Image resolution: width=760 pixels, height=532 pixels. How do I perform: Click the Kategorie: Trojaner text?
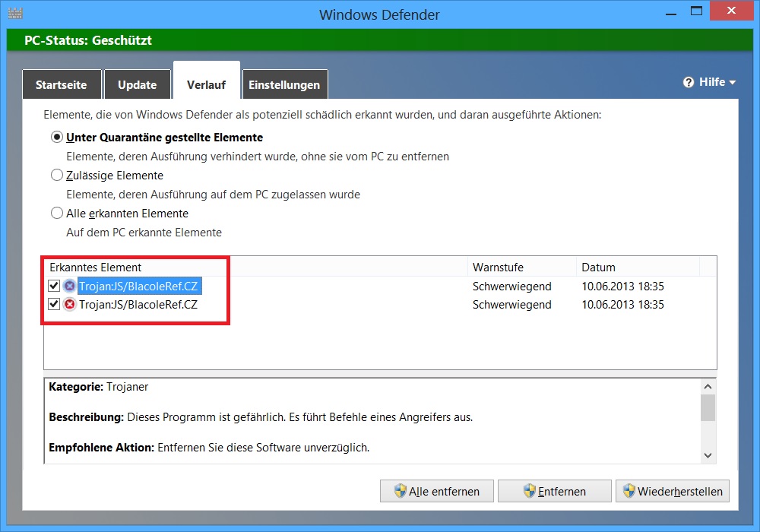[98, 387]
